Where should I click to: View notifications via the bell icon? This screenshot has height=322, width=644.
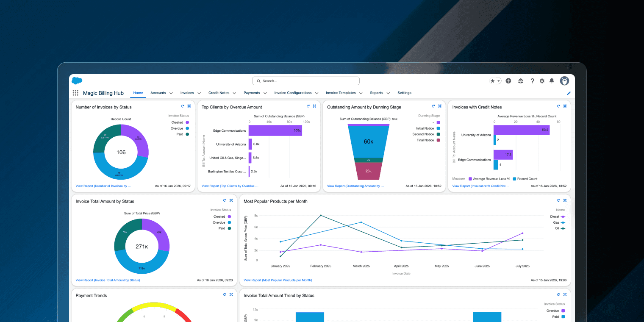pos(552,81)
